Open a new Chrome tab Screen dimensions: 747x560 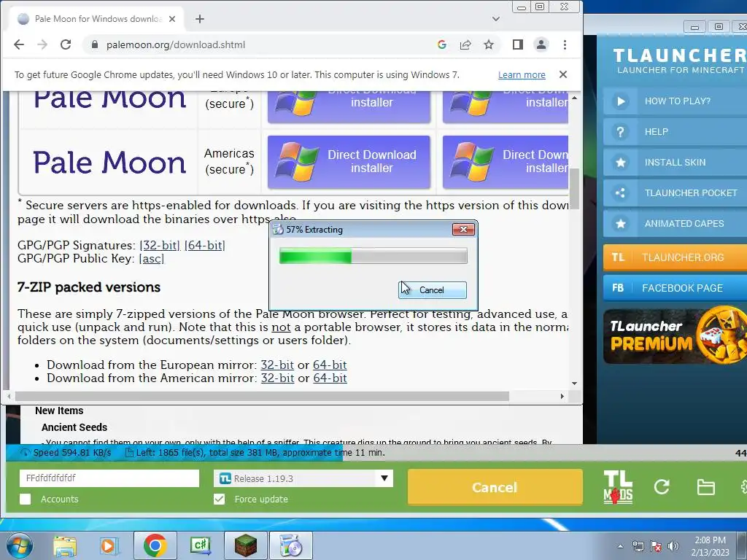[200, 19]
